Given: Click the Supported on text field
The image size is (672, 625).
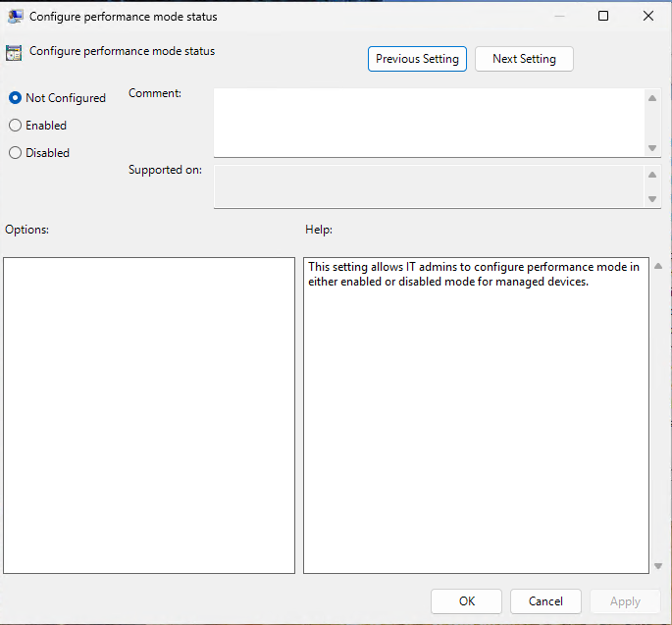Looking at the screenshot, I should click(429, 186).
